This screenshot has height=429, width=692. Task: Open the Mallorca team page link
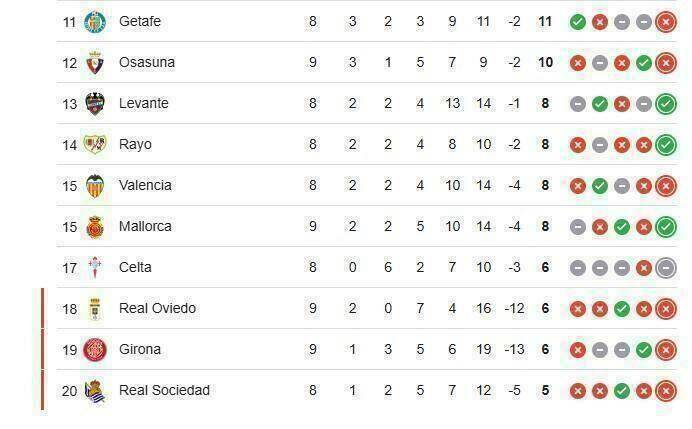click(145, 226)
